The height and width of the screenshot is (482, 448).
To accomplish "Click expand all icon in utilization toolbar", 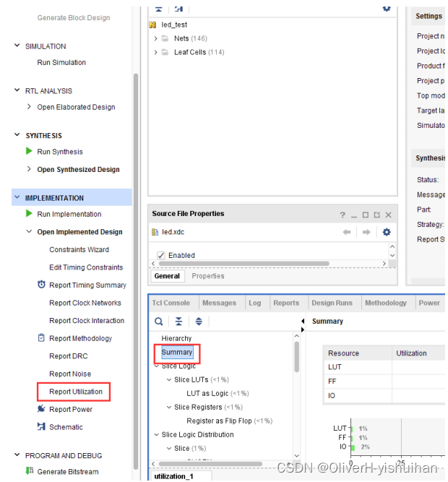I will click(199, 322).
